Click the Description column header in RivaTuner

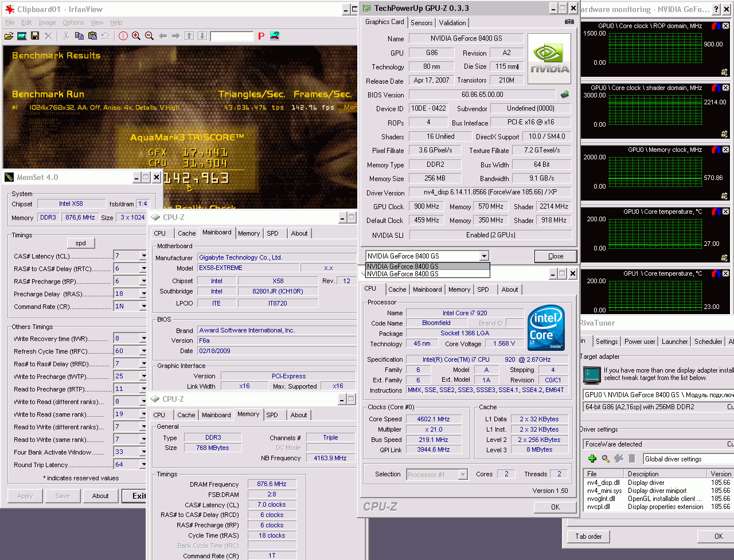pos(667,474)
